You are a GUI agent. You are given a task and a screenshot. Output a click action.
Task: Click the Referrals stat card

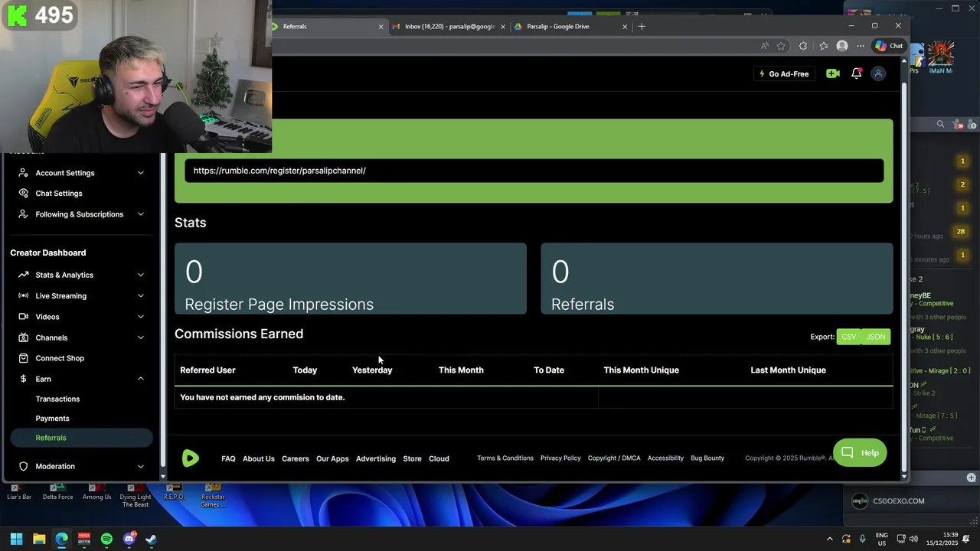coord(717,279)
